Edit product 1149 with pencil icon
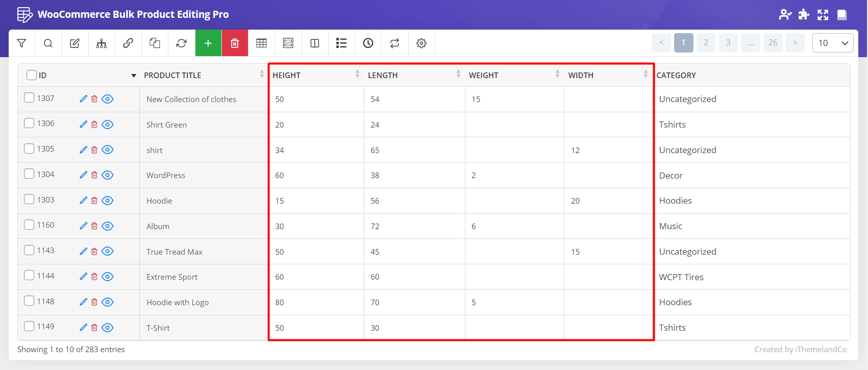Image resolution: width=868 pixels, height=370 pixels. pyautogui.click(x=83, y=328)
